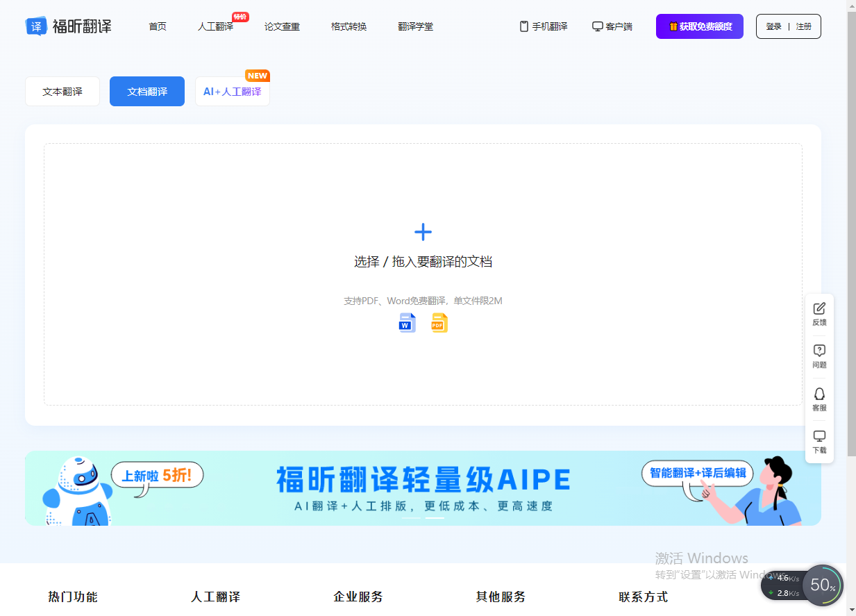Click 登录 link
856x616 pixels.
773,26
